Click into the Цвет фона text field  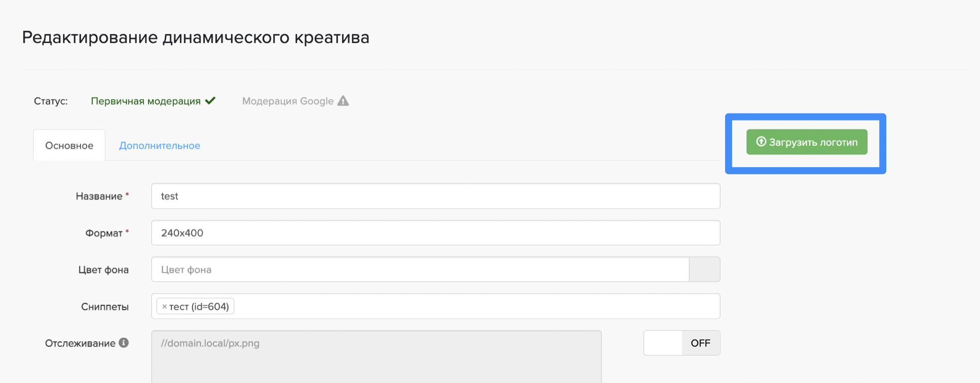click(420, 270)
